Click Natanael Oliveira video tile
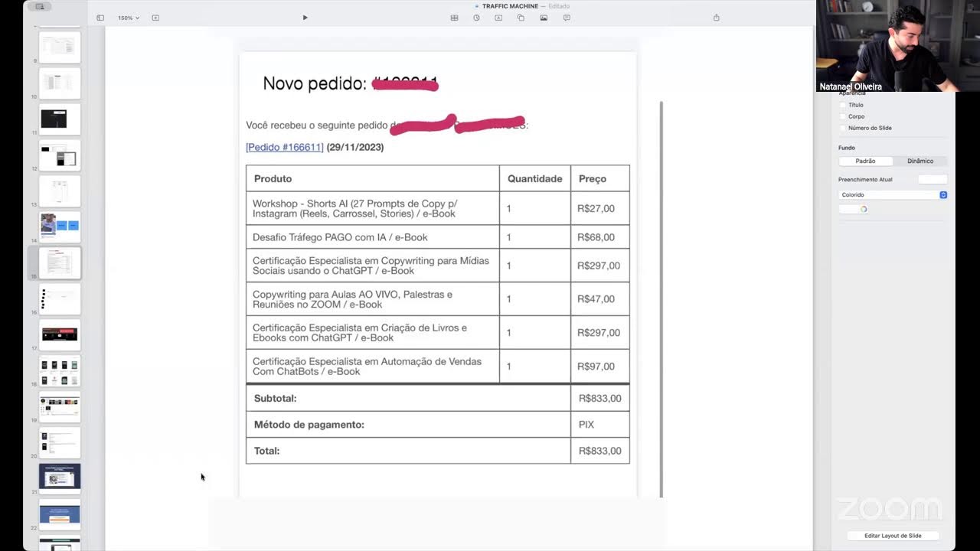The height and width of the screenshot is (551, 980). [x=897, y=46]
